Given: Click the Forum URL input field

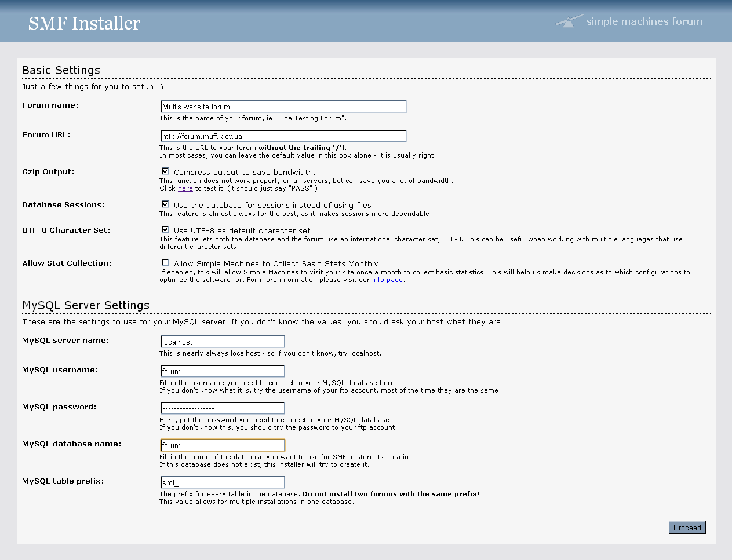Looking at the screenshot, I should 283,136.
